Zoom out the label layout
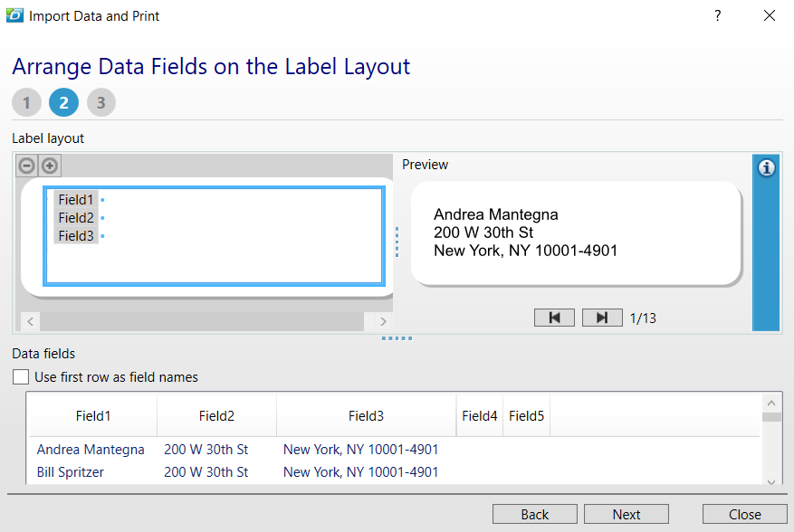 [27, 166]
